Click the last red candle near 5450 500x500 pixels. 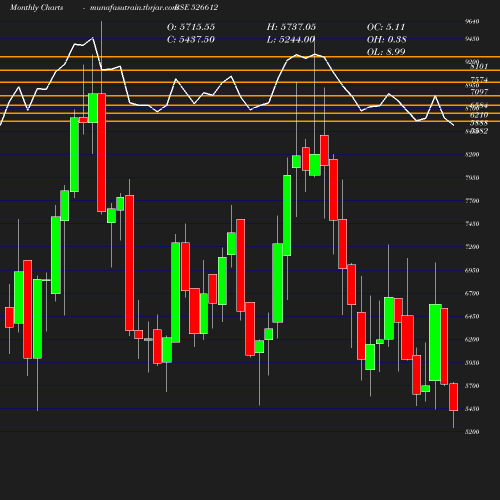click(454, 397)
